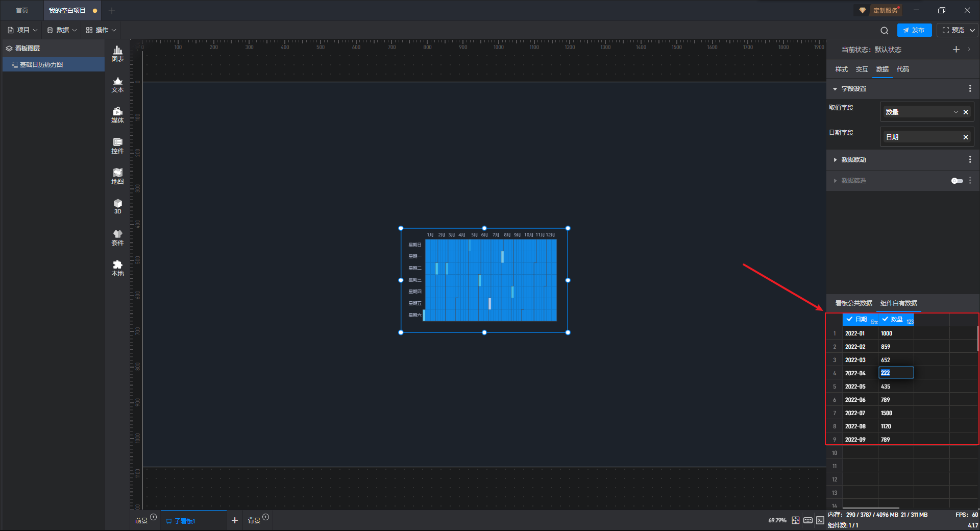Go to the 首页 tab
The image size is (980, 531).
(22, 11)
